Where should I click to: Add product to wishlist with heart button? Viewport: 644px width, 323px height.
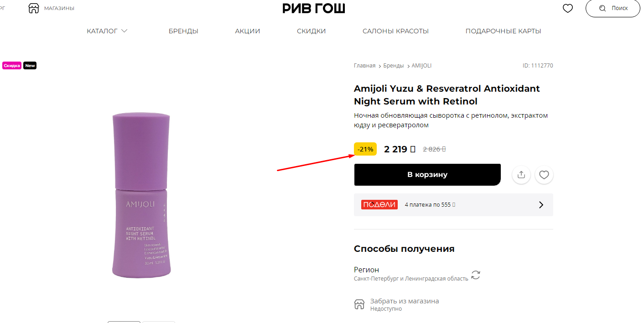pos(544,175)
